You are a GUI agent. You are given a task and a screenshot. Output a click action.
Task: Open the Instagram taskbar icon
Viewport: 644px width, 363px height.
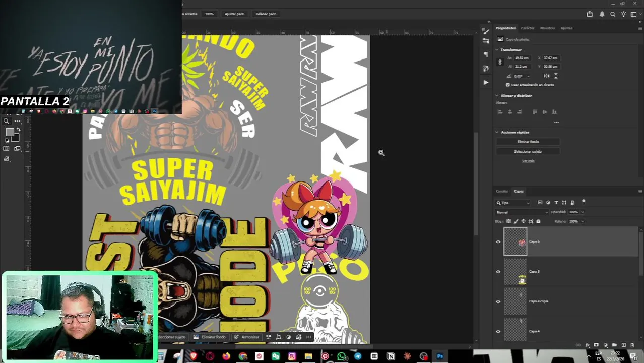[292, 356]
